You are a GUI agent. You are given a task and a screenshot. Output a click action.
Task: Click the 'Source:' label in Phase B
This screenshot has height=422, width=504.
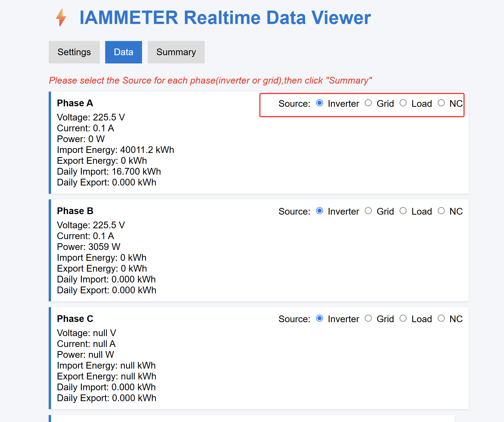[x=294, y=212]
